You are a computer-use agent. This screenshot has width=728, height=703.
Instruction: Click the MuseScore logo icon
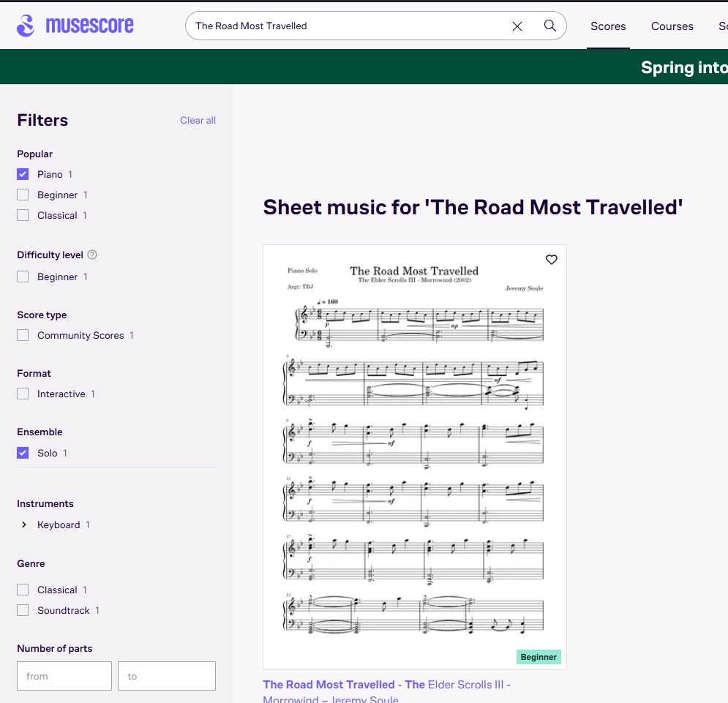(26, 26)
